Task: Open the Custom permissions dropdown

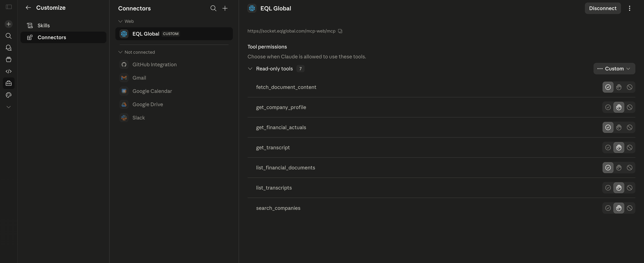Action: tap(614, 68)
